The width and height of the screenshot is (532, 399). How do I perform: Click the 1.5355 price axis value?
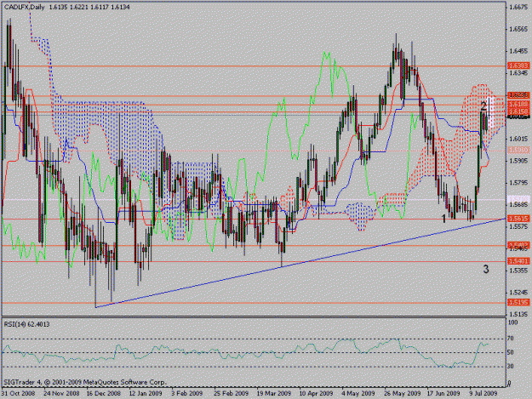(x=518, y=271)
